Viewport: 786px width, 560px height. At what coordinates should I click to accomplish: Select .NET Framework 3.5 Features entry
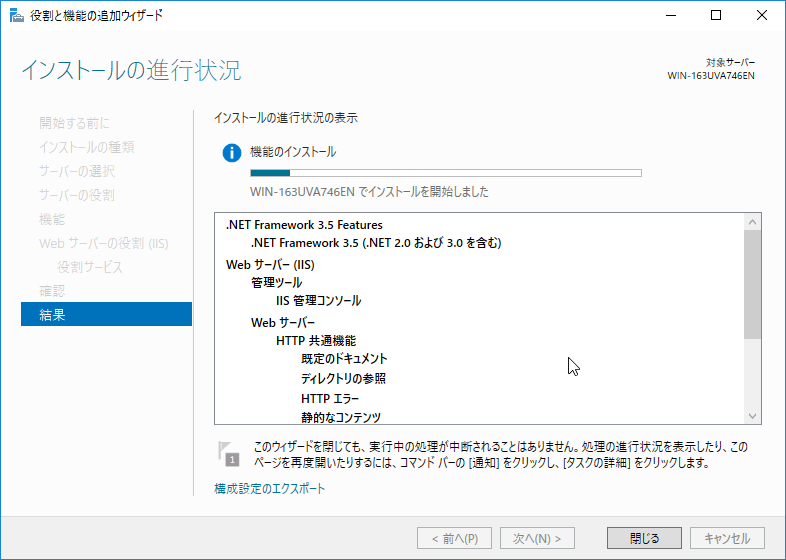[x=304, y=225]
